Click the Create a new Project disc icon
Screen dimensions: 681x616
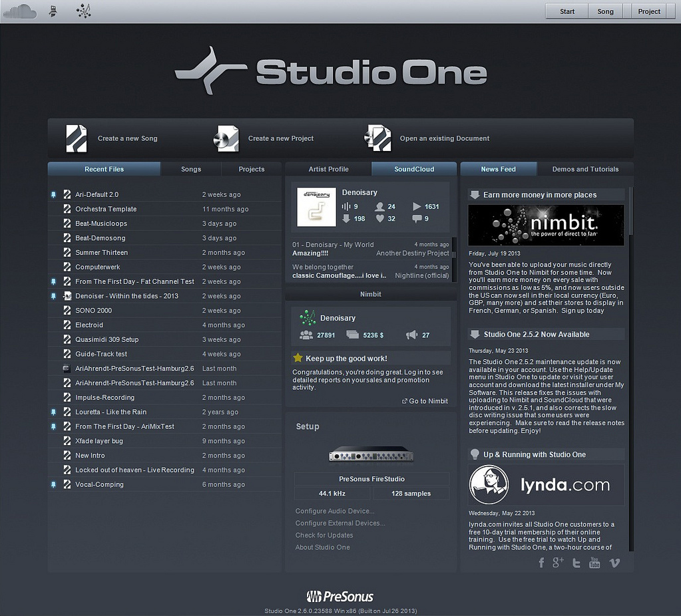(226, 138)
